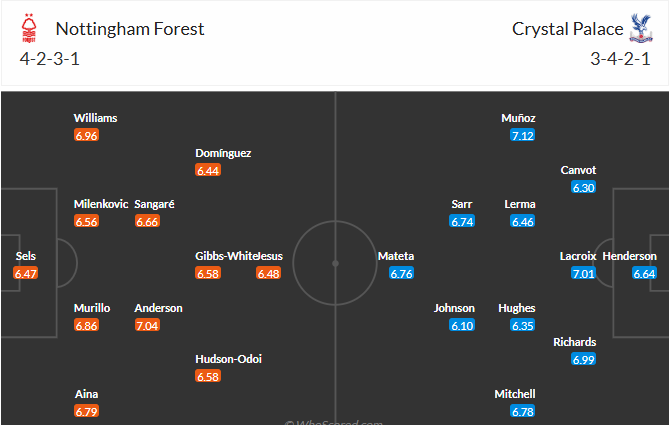Click the Nottingham Forest club crest
This screenshot has width=669, height=425.
[29, 30]
